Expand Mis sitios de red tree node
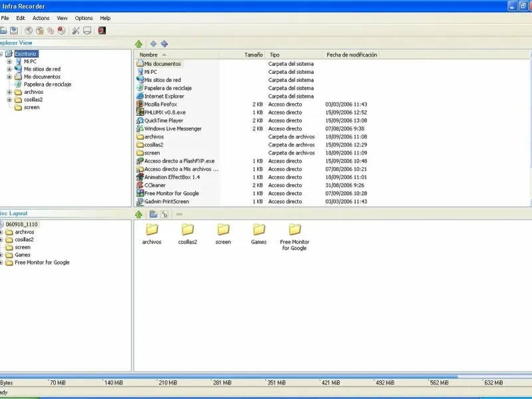Viewport: 532px width, 399px height. point(9,69)
